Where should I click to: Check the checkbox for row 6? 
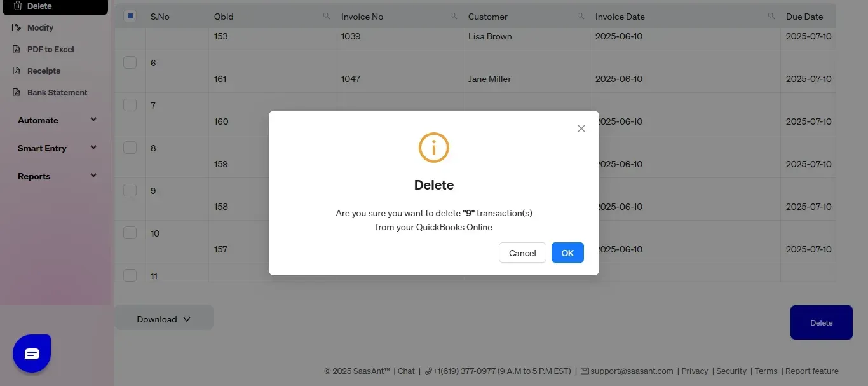point(130,62)
